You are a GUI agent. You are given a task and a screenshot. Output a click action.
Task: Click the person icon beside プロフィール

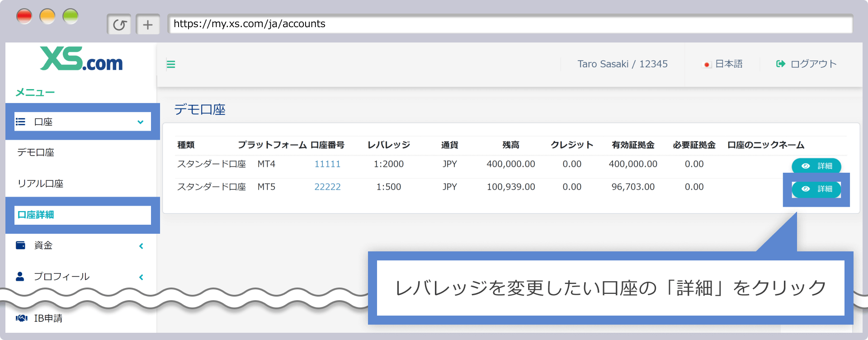tap(20, 276)
